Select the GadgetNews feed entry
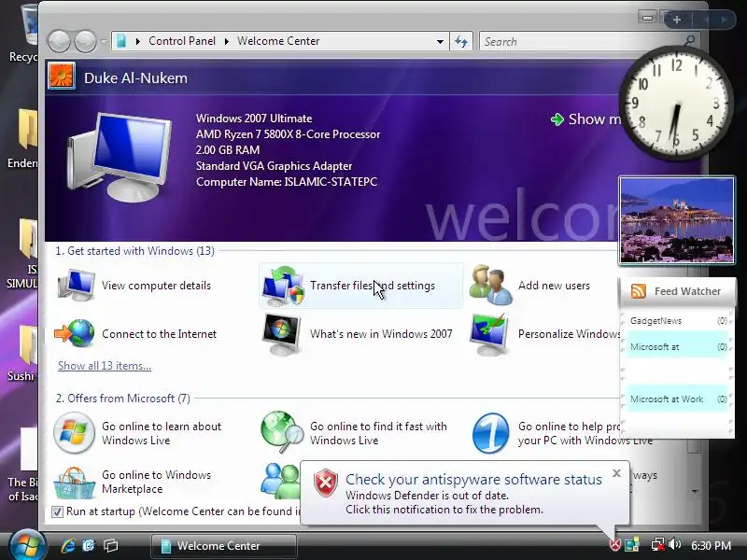The width and height of the screenshot is (747, 560). coord(679,320)
